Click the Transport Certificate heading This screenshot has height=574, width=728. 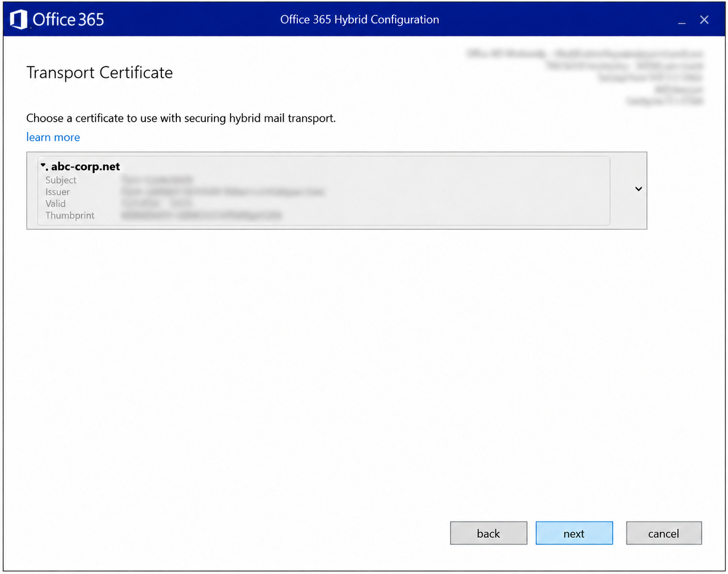click(100, 73)
